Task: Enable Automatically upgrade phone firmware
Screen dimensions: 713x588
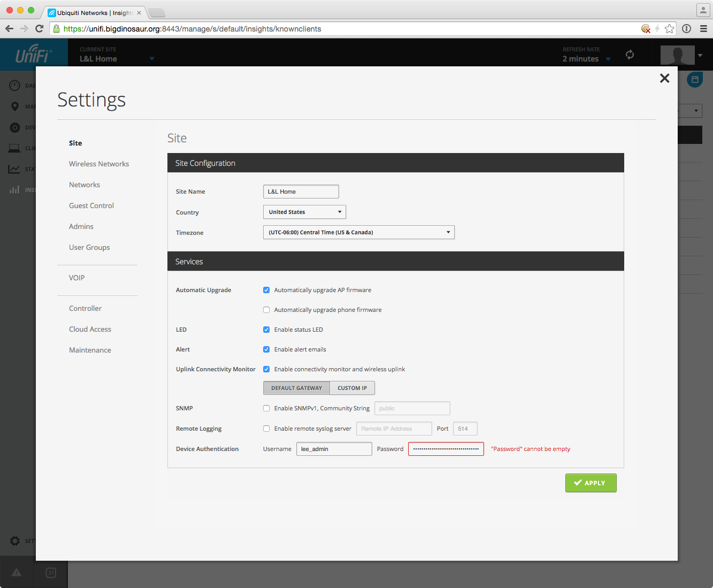Action: [266, 310]
